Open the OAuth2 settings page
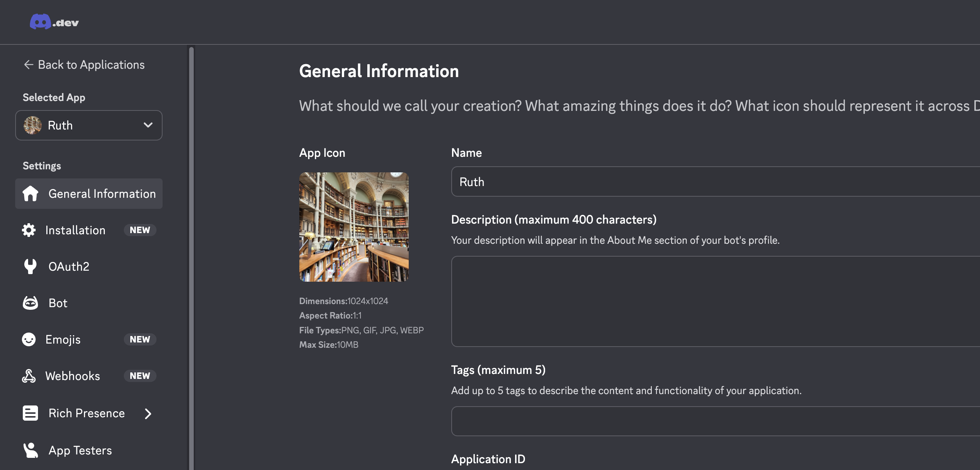Viewport: 980px width, 470px height. [69, 267]
